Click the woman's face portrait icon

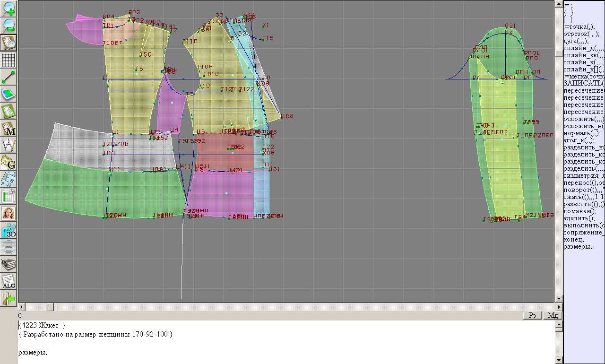click(x=9, y=213)
